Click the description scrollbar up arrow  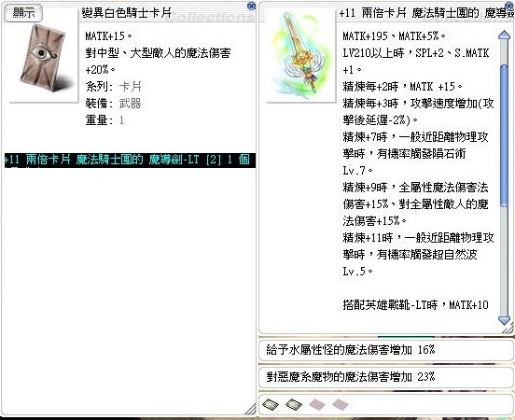click(504, 35)
